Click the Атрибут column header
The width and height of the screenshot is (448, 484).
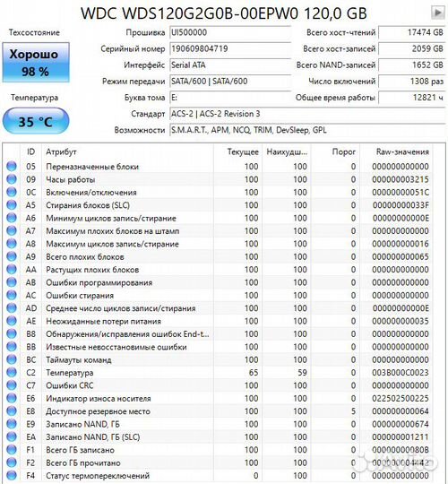61,151
